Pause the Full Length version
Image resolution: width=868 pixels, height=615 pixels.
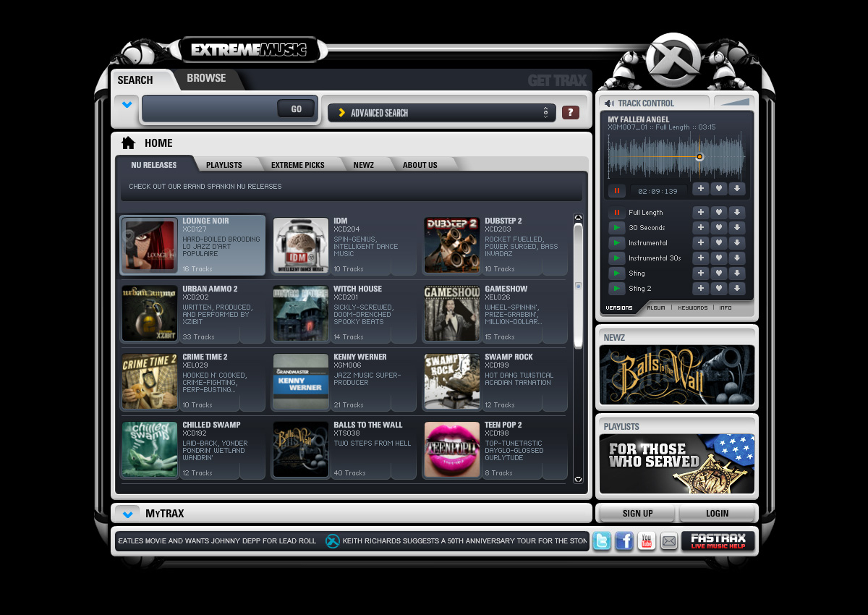pyautogui.click(x=617, y=213)
